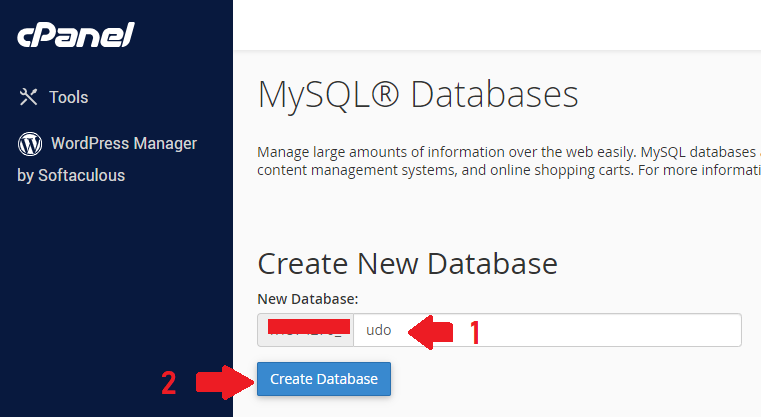Click the cPanel logo
Viewport: 761px width, 417px height.
pos(76,35)
